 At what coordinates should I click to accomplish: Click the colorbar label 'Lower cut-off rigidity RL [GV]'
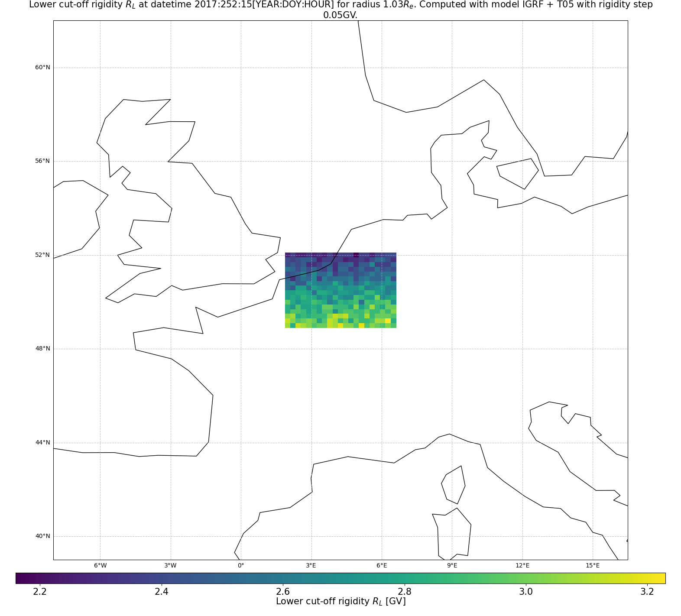click(340, 601)
